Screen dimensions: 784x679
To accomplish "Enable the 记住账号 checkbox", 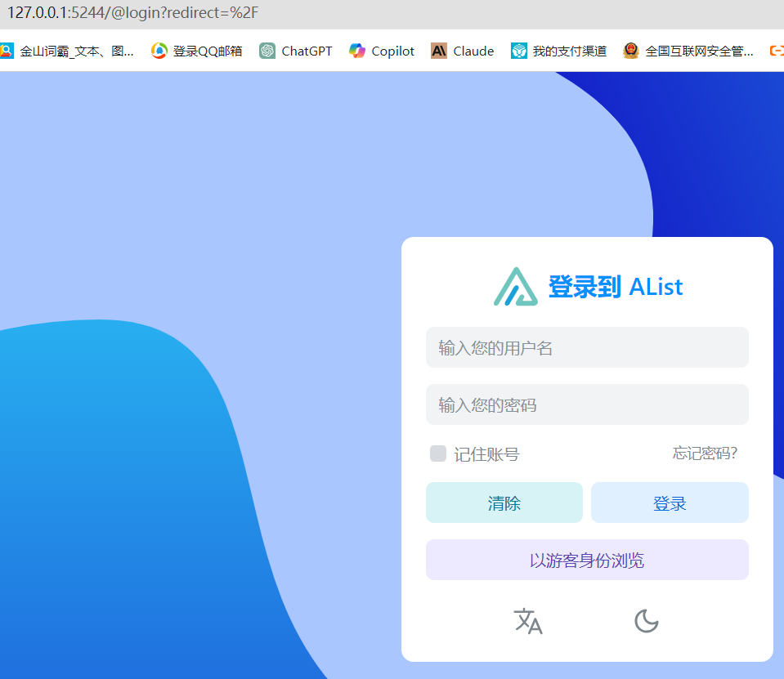I will coord(438,453).
